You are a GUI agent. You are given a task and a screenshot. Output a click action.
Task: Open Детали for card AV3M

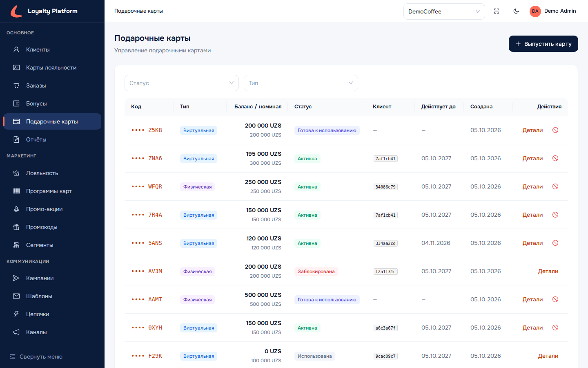tap(548, 271)
